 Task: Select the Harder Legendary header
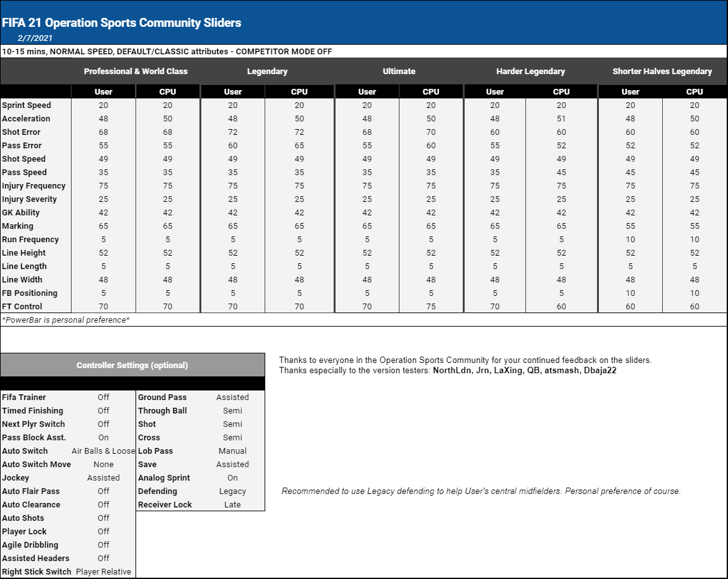pyautogui.click(x=530, y=72)
